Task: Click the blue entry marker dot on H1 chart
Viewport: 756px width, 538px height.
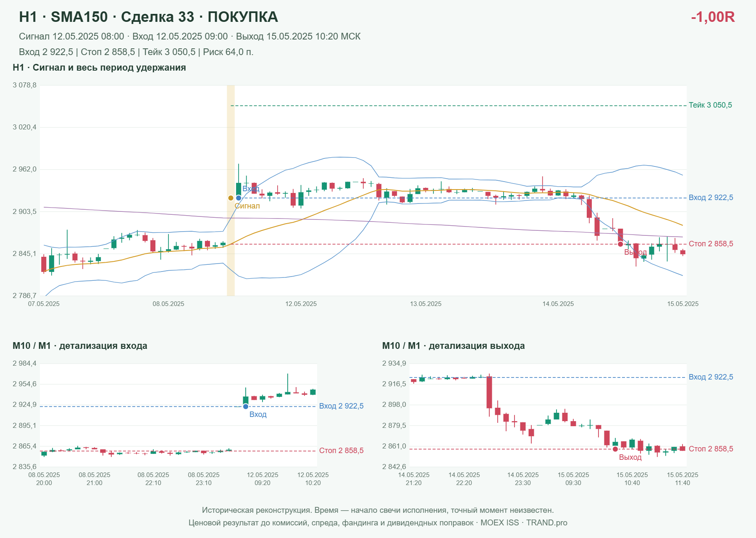Action: (x=239, y=198)
